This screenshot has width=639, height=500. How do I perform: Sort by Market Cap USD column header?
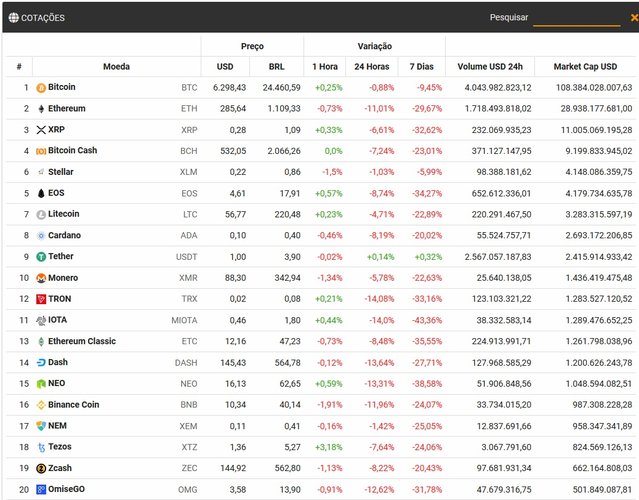coord(585,66)
